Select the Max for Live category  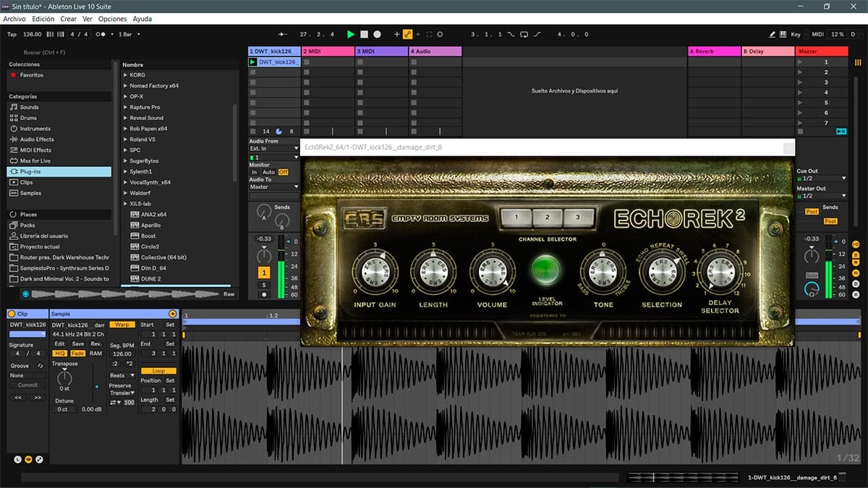(35, 160)
